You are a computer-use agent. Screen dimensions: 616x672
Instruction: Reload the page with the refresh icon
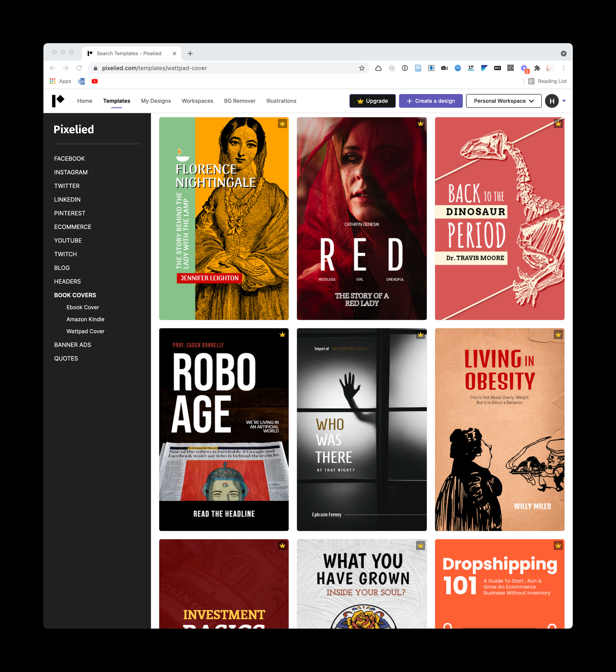click(79, 68)
